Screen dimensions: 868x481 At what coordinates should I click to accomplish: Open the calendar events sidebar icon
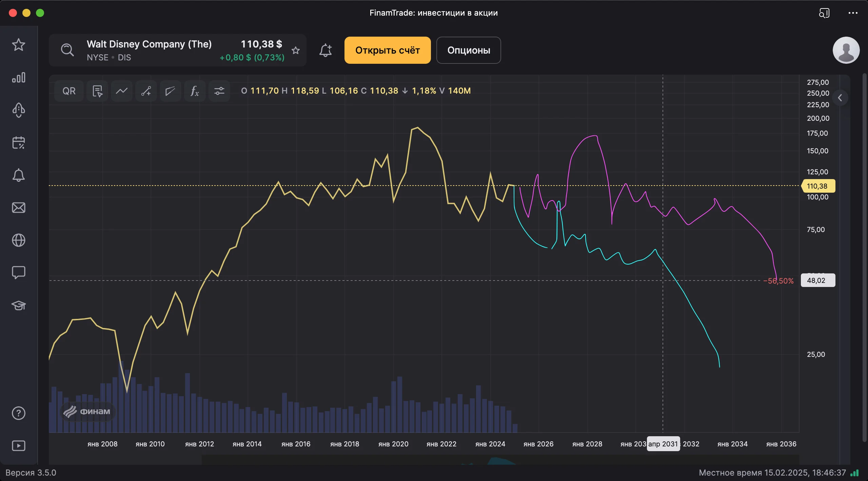pos(18,142)
